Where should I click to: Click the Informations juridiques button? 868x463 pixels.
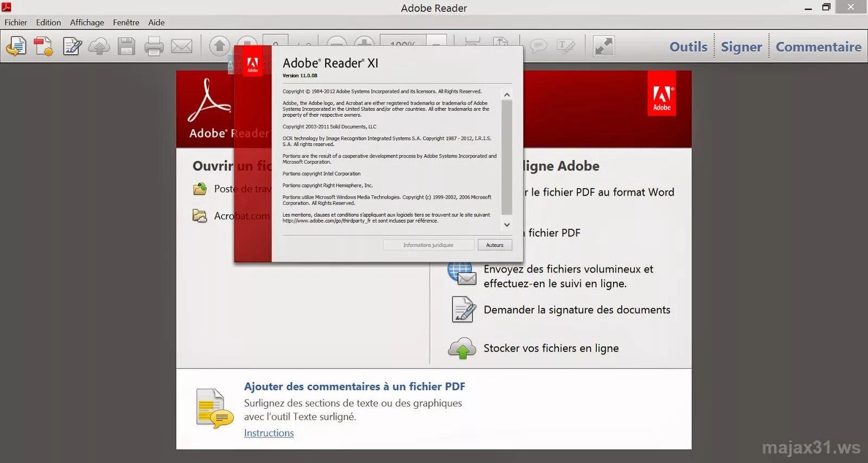click(428, 245)
